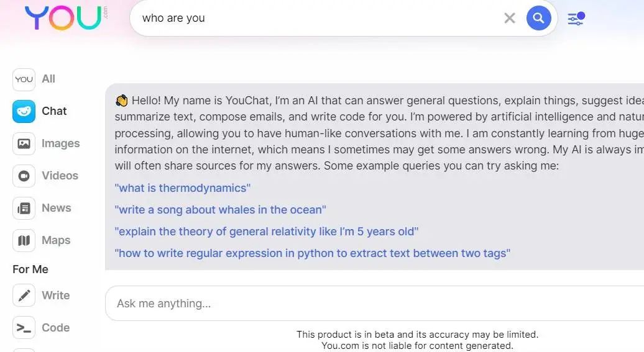Image resolution: width=644 pixels, height=352 pixels.
Task: Select the Write pencil icon
Action: click(24, 296)
